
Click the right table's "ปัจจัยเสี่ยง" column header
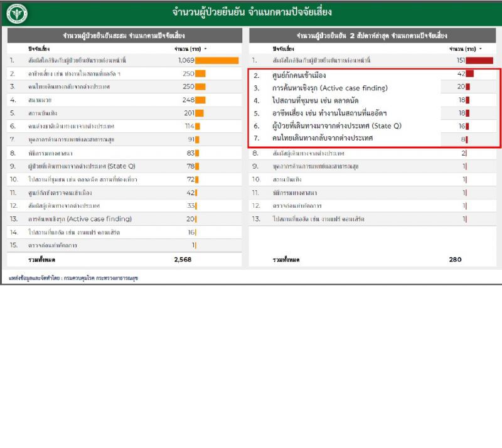tap(284, 49)
